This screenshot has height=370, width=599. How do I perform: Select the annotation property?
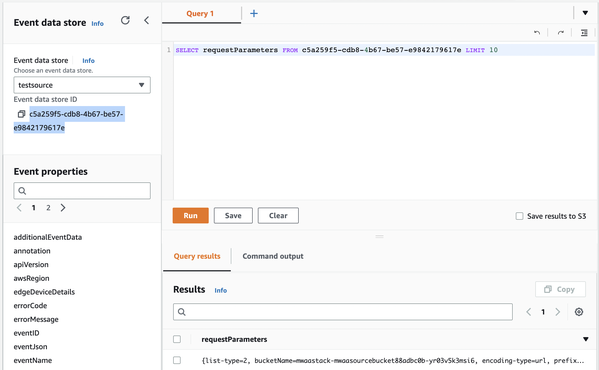(x=32, y=251)
